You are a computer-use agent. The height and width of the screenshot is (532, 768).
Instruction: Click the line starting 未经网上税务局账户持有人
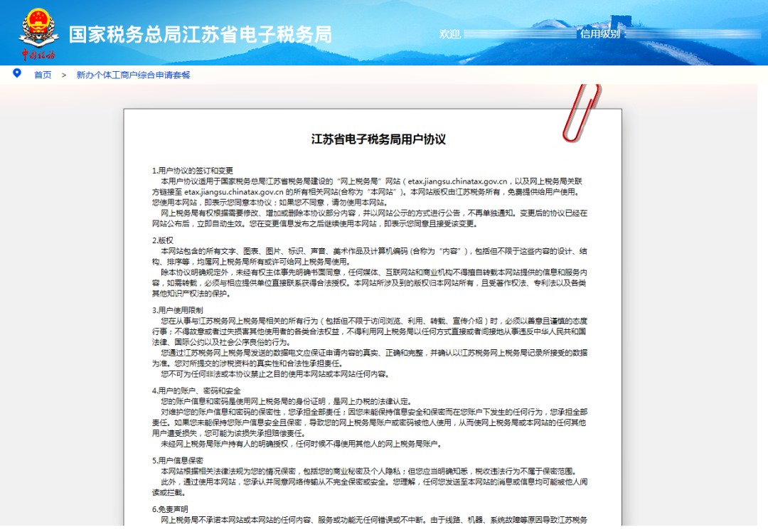[302, 444]
